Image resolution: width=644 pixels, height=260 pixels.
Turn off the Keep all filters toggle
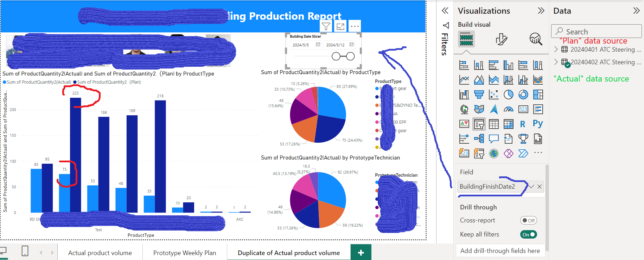click(529, 234)
